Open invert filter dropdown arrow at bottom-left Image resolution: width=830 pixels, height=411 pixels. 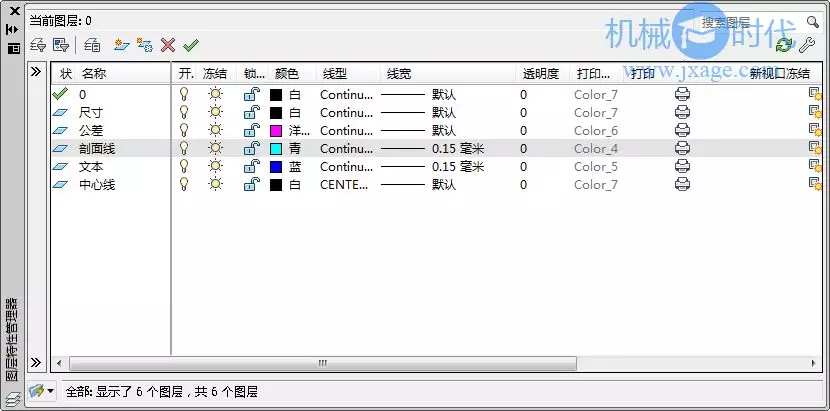pos(50,391)
